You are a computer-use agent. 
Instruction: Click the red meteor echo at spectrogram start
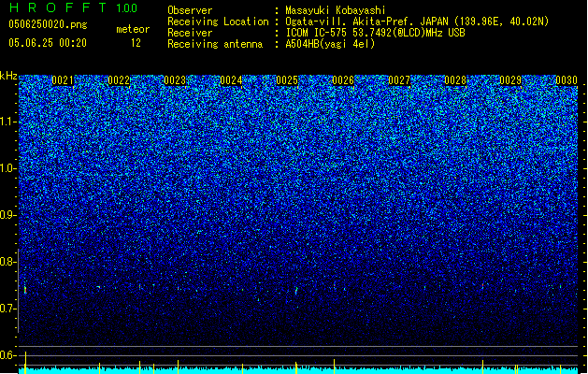coord(25,291)
